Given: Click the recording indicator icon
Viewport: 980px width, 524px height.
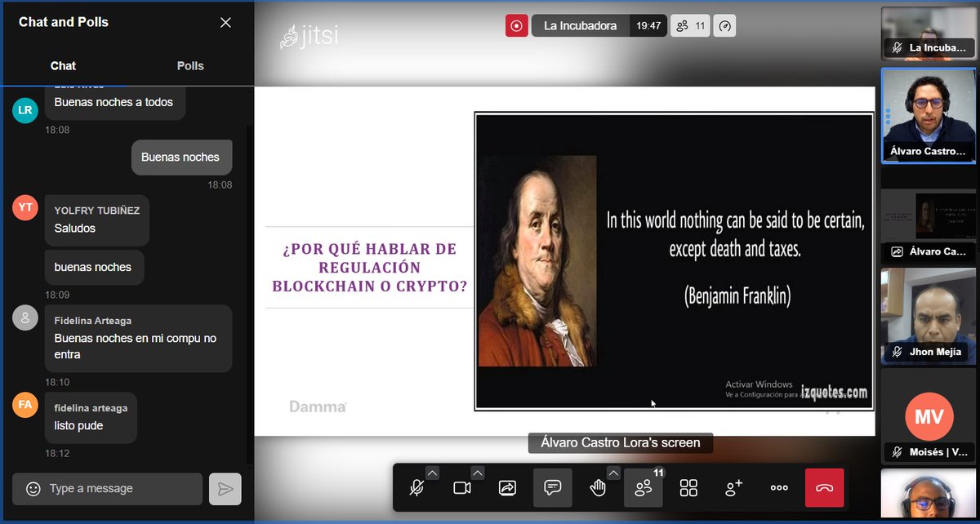Looking at the screenshot, I should coord(516,26).
